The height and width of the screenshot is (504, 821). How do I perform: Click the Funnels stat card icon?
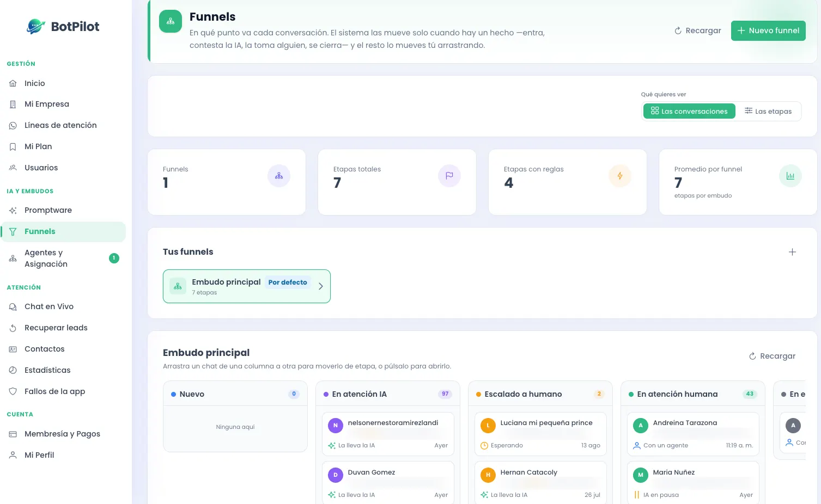click(279, 176)
